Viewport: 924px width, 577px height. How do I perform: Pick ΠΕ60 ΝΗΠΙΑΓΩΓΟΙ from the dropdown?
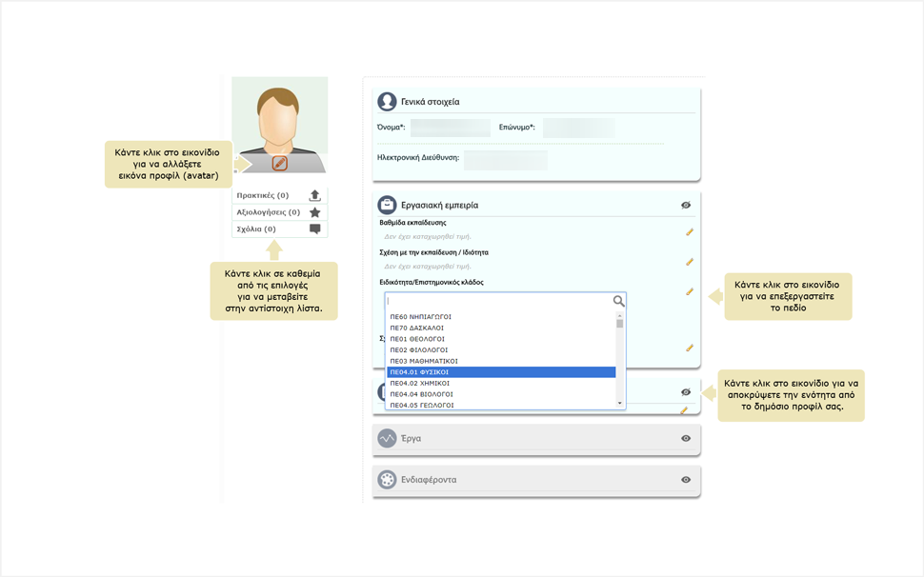coord(500,316)
